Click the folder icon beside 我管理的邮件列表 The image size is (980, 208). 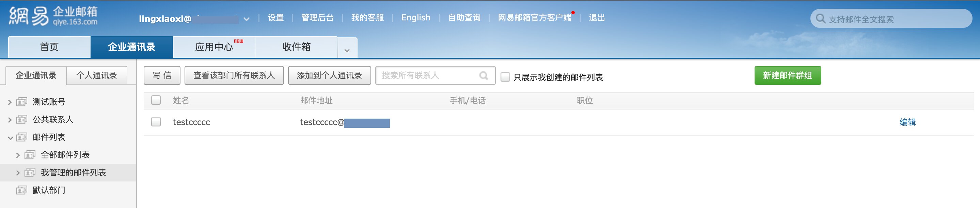coord(30,173)
